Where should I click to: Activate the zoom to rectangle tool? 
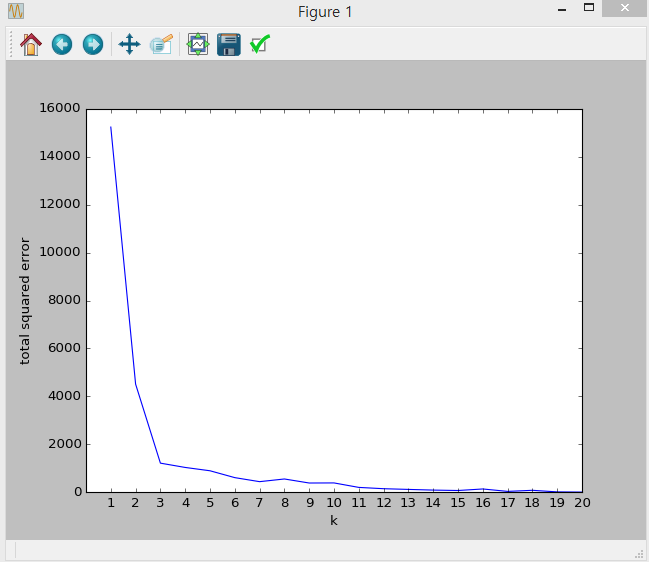161,44
